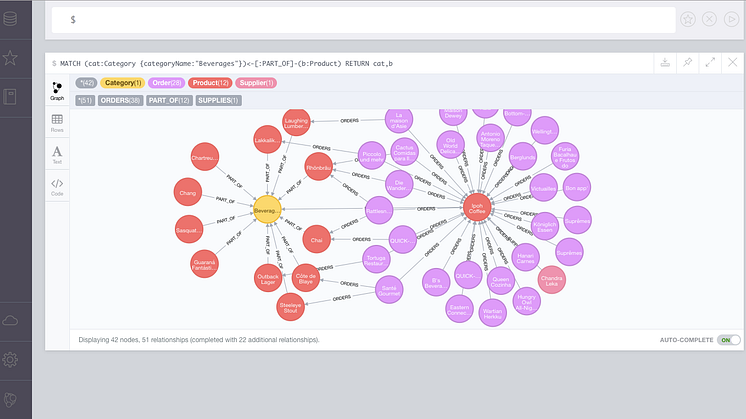Download the result with the export icon
This screenshot has width=746, height=419.
point(665,63)
